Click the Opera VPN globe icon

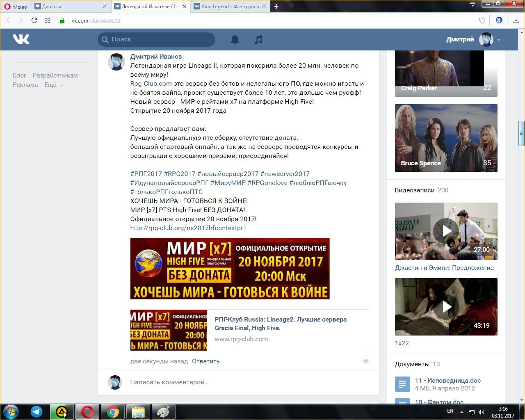pyautogui.click(x=499, y=20)
